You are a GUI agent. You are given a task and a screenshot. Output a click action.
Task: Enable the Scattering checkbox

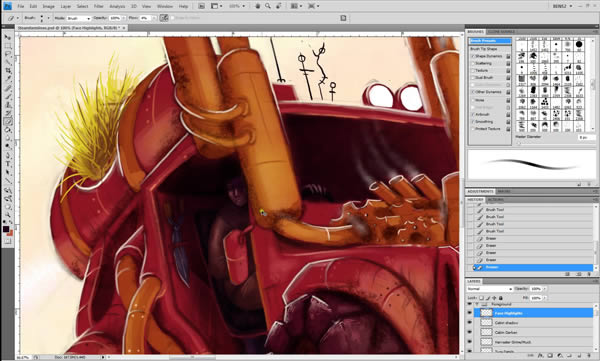[x=473, y=64]
